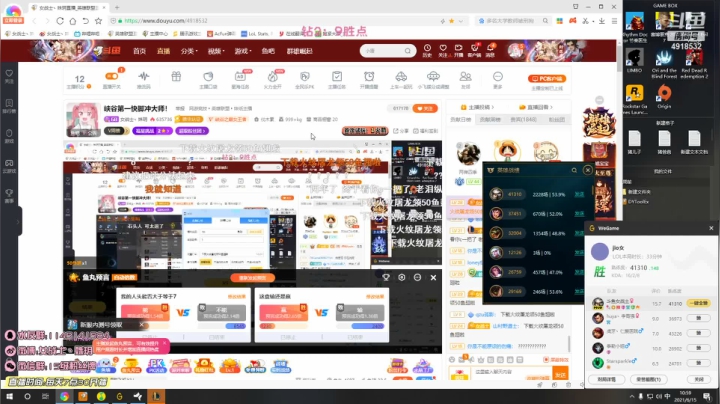Viewport: 720px width, 404px height.
Task: Open the 消息 bell icon in header
Action: [x=490, y=50]
